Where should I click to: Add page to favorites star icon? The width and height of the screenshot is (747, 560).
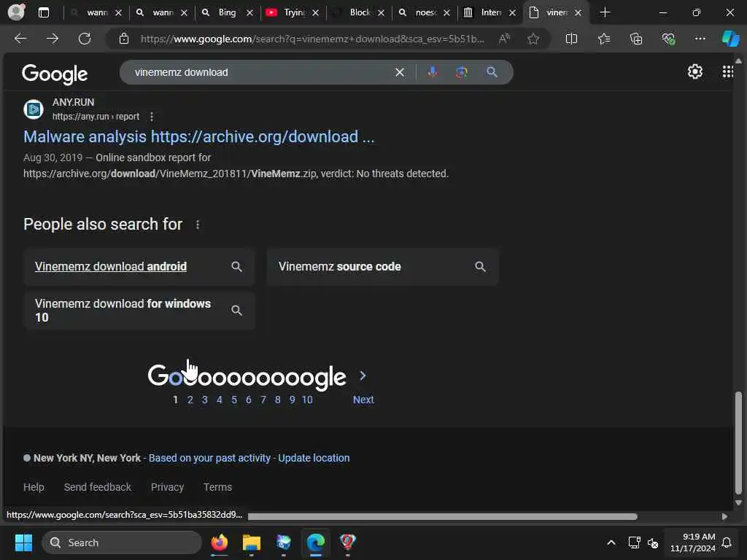[533, 39]
